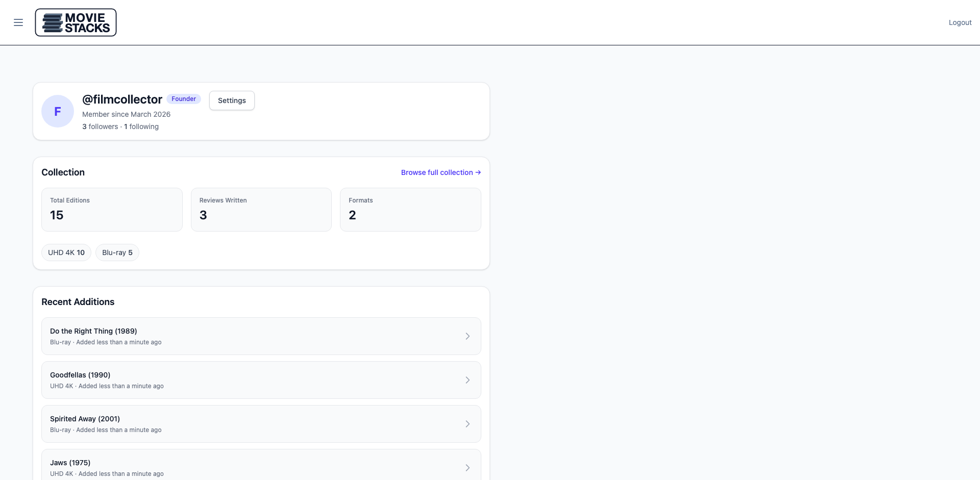
Task: View the 3 followers list
Action: point(100,127)
